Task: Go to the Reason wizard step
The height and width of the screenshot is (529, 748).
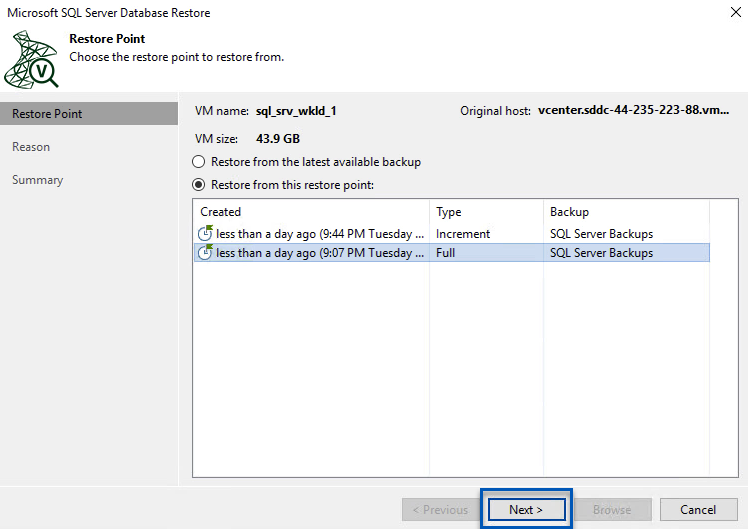Action: coord(31,147)
